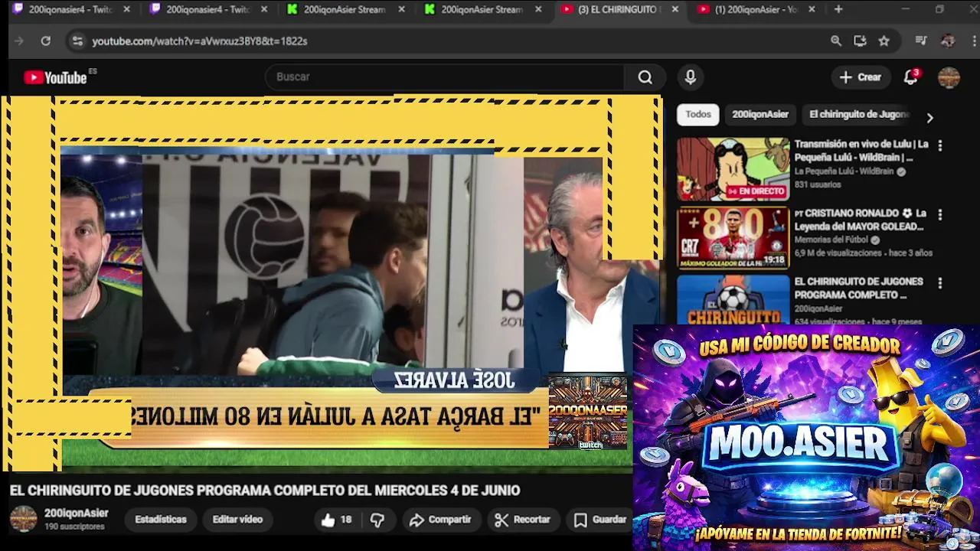Close the (1) 200iqonAsier YouTube tab
The width and height of the screenshot is (980, 551).
click(812, 9)
